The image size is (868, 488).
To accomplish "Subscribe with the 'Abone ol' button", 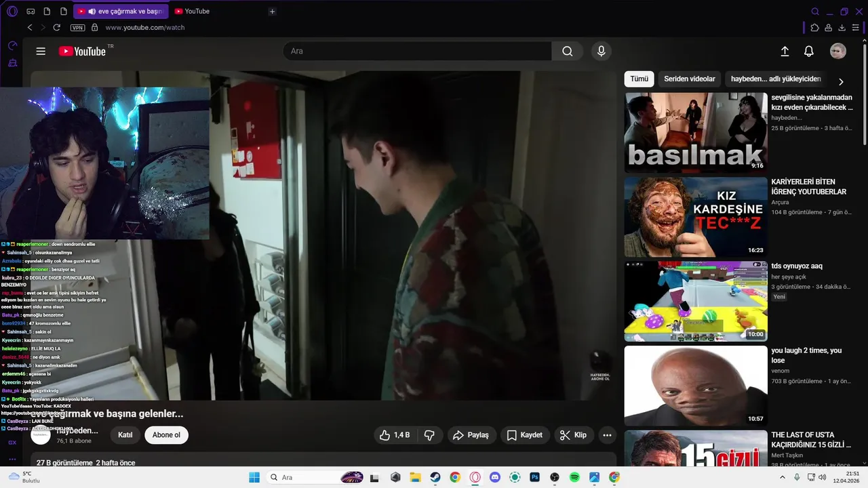I will 166,435.
